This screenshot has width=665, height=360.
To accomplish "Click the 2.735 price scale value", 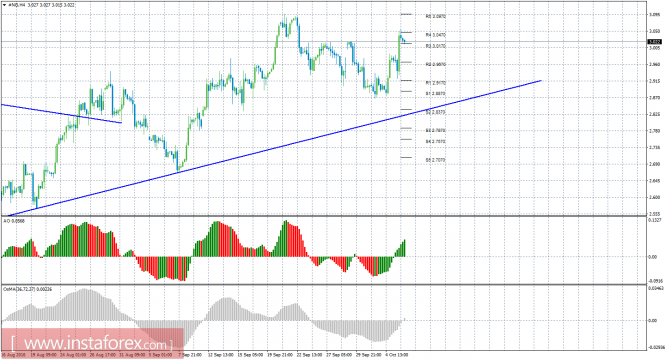I will 654,148.
